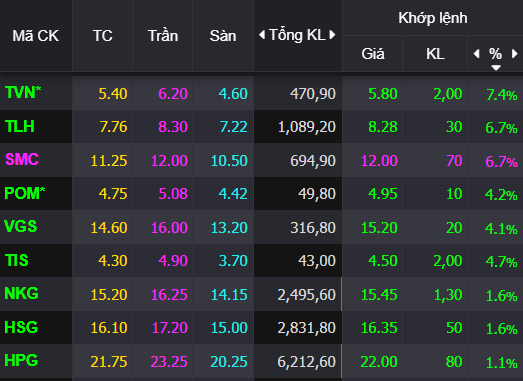Select SMC reference price 11.25
The width and height of the screenshot is (523, 381).
(x=109, y=161)
